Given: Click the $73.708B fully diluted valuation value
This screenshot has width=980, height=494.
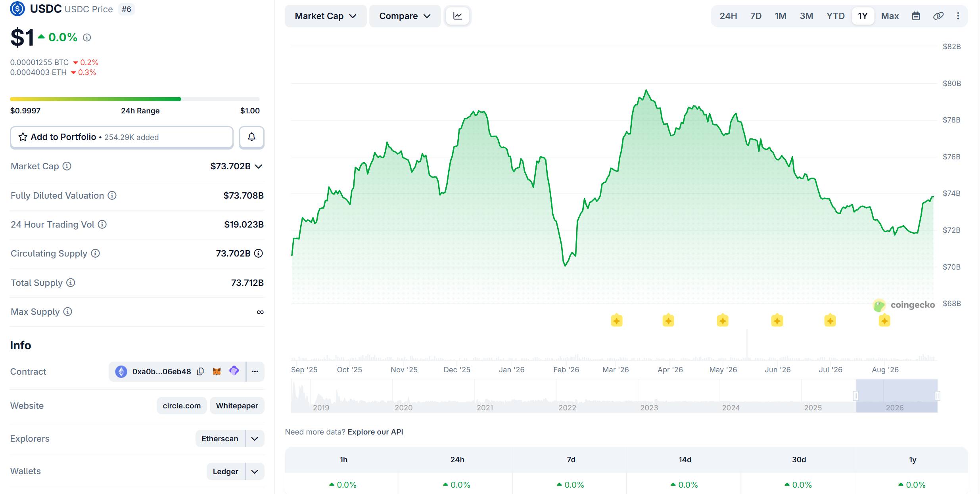Looking at the screenshot, I should [244, 195].
